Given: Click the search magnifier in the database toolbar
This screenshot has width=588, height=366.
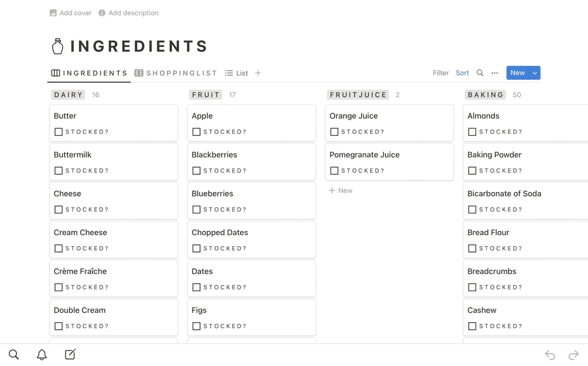Looking at the screenshot, I should 480,73.
